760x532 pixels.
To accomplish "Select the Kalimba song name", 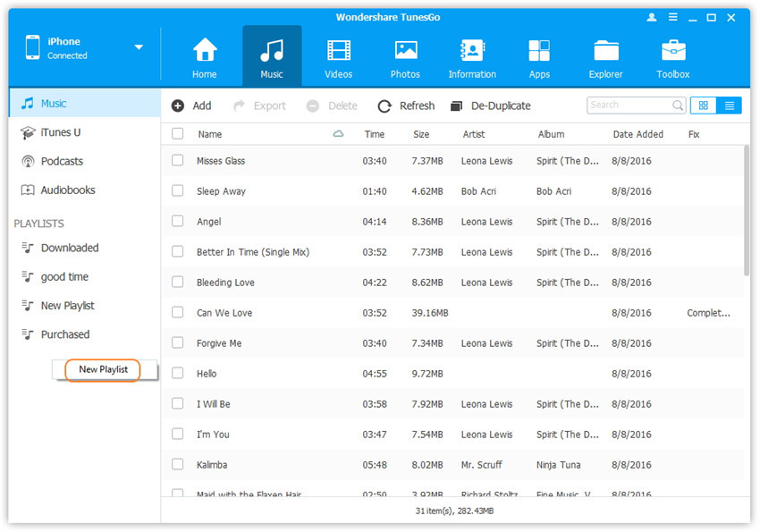I will click(x=212, y=465).
